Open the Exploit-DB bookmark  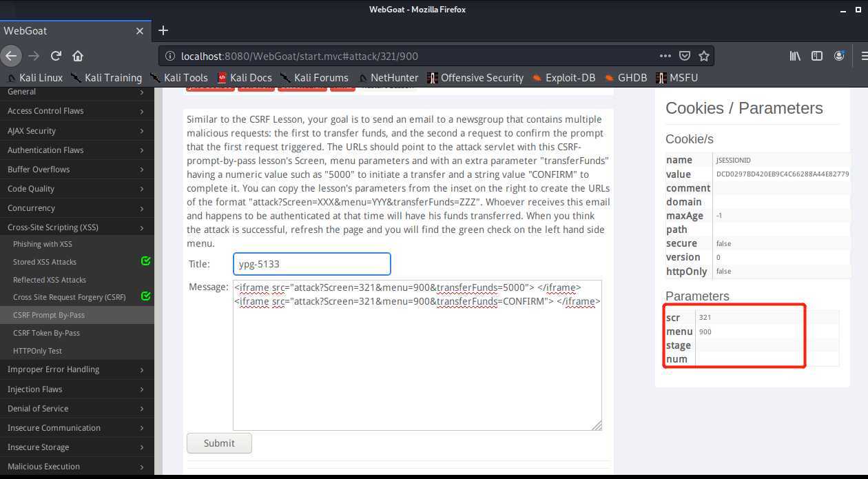tap(564, 78)
